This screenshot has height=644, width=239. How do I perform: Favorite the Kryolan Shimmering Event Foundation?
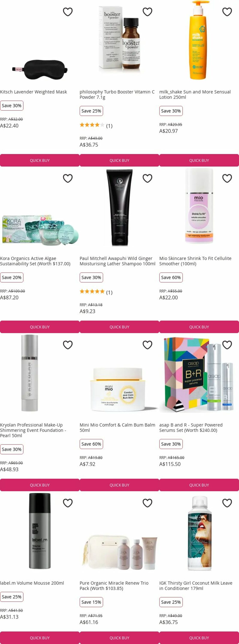68,345
